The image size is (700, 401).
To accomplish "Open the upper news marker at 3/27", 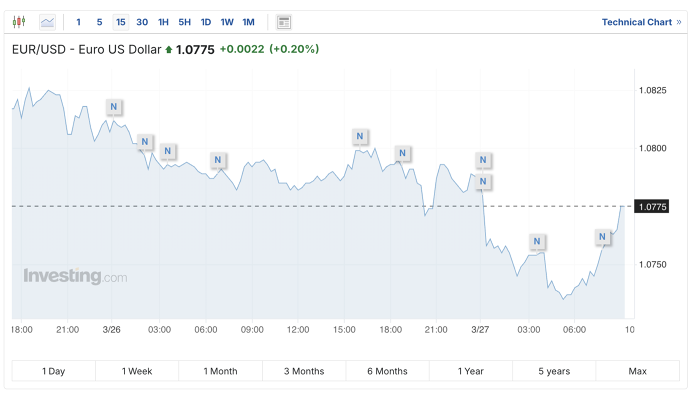I will pyautogui.click(x=483, y=159).
